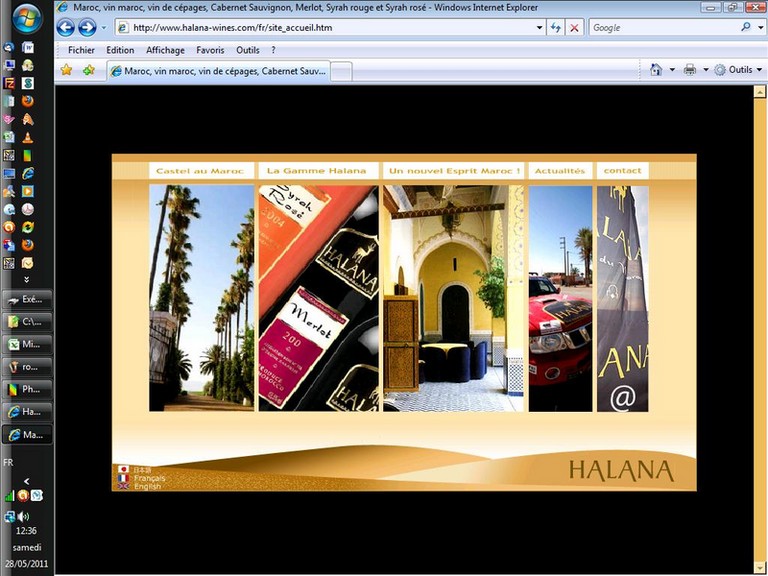The height and width of the screenshot is (576, 768).
Task: Open the Windows Start orb
Action: click(x=26, y=18)
